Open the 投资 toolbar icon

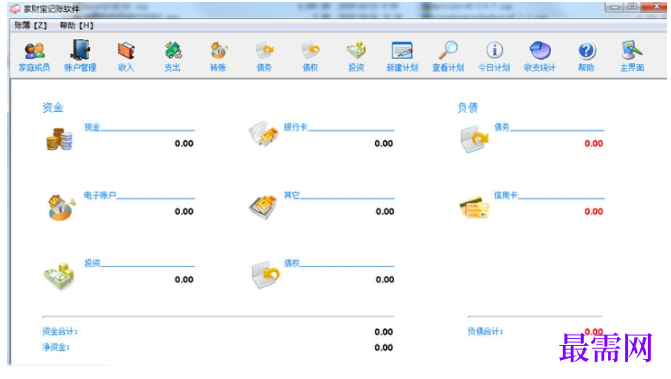click(x=356, y=56)
